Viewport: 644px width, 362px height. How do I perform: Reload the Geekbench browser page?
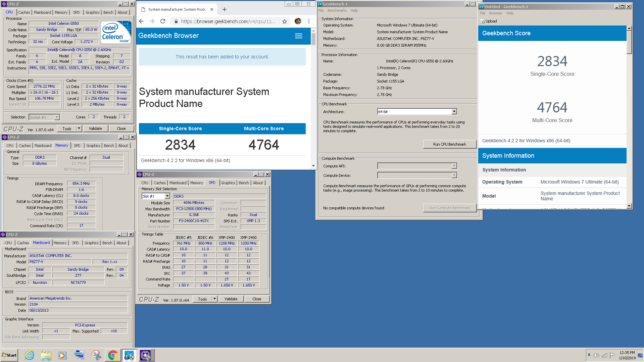tap(163, 21)
